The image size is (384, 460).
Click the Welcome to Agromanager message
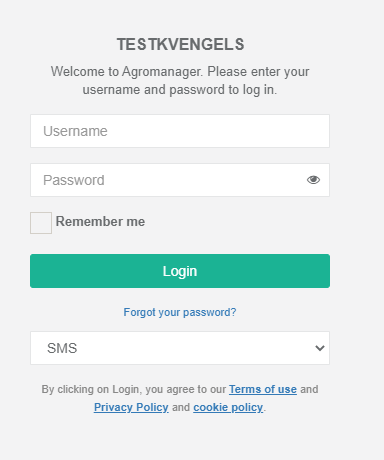(x=180, y=81)
